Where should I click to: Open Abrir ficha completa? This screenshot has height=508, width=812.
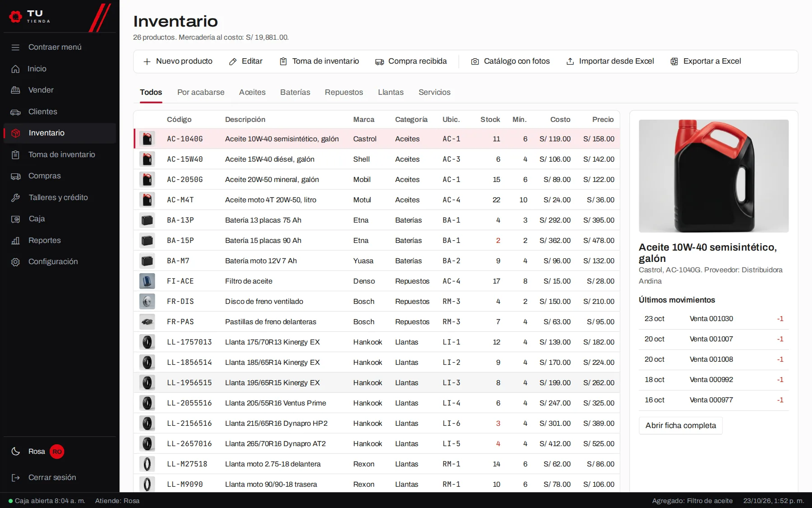point(681,425)
